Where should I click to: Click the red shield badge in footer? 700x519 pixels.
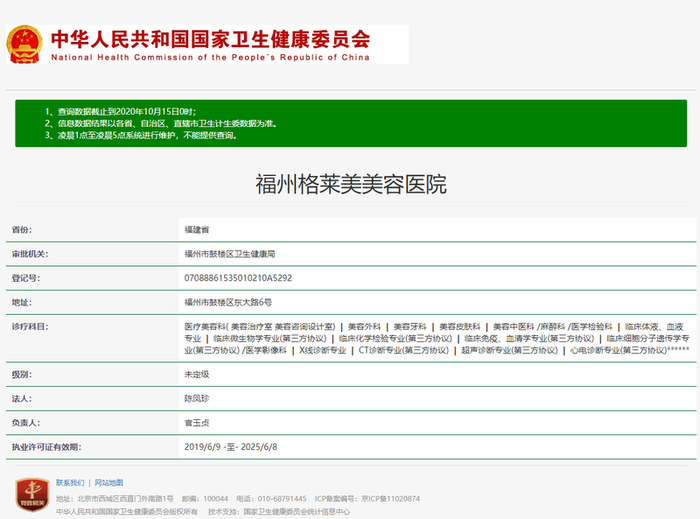[32, 494]
